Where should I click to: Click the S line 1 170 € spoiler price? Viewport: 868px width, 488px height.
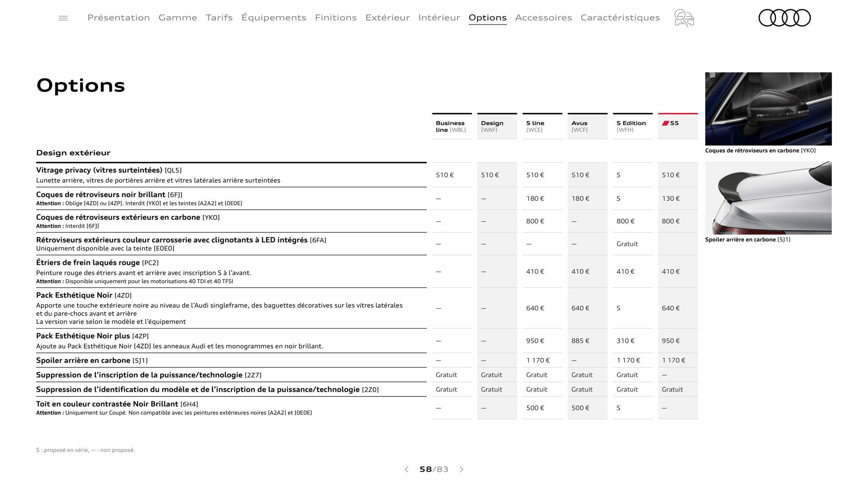pyautogui.click(x=542, y=360)
